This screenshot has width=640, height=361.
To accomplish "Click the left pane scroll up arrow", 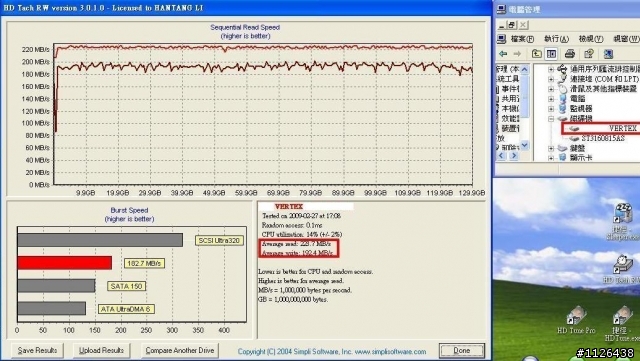I will [x=524, y=69].
